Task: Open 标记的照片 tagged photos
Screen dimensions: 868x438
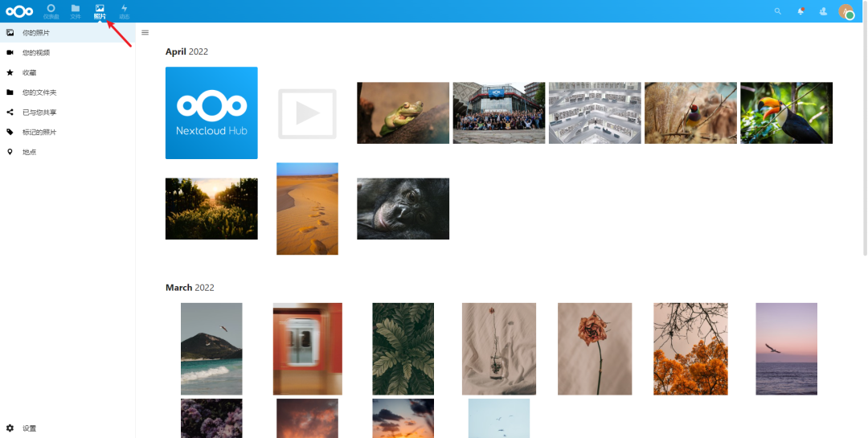Action: (68, 133)
